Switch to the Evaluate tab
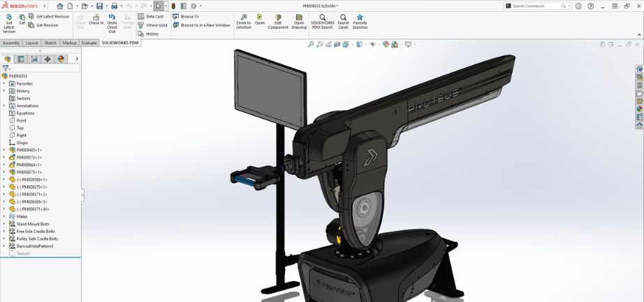644x302 pixels. (x=89, y=43)
